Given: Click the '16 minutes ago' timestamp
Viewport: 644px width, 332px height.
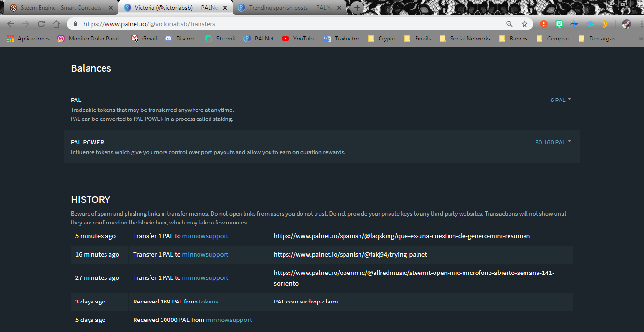Looking at the screenshot, I should click(x=97, y=255).
